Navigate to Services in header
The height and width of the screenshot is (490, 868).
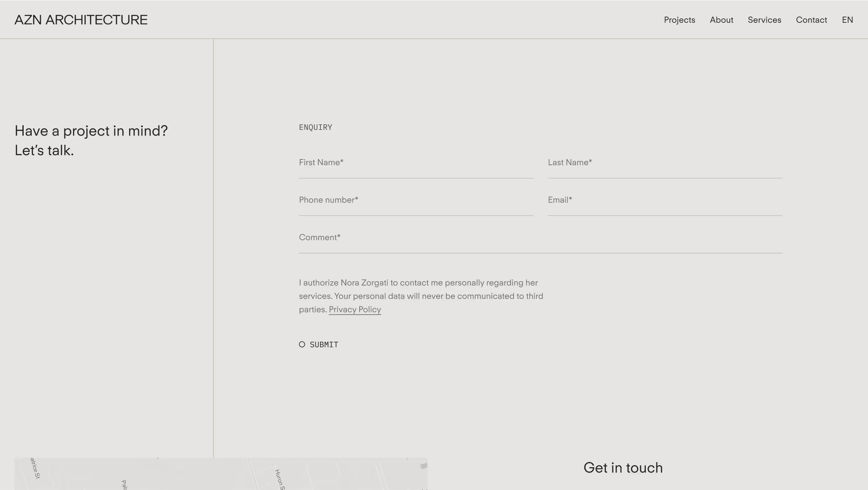pos(764,20)
